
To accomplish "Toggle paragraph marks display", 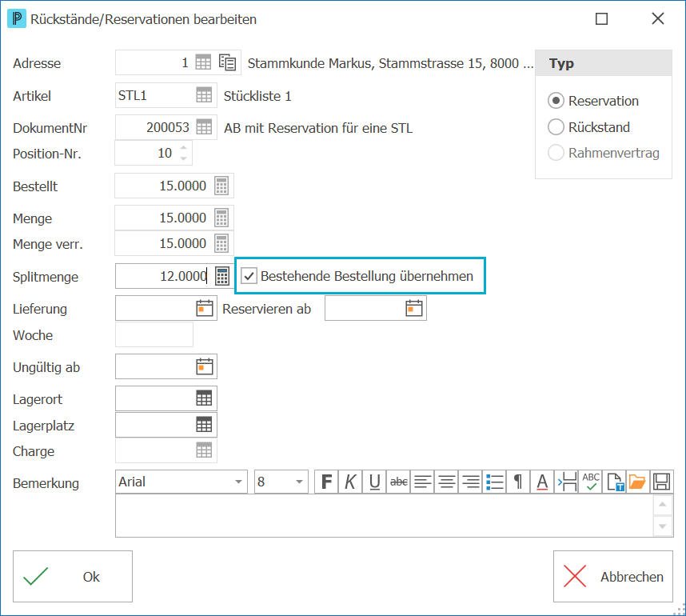I will (x=518, y=482).
